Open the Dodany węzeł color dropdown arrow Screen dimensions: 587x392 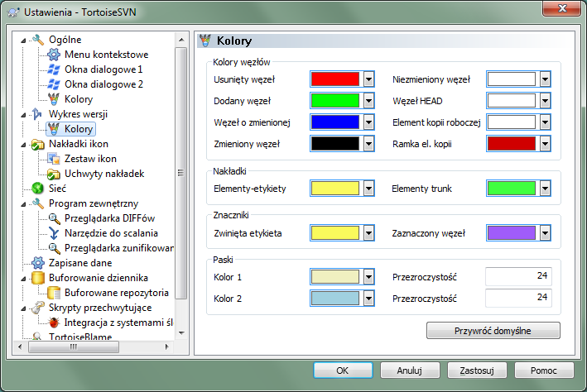pos(368,101)
